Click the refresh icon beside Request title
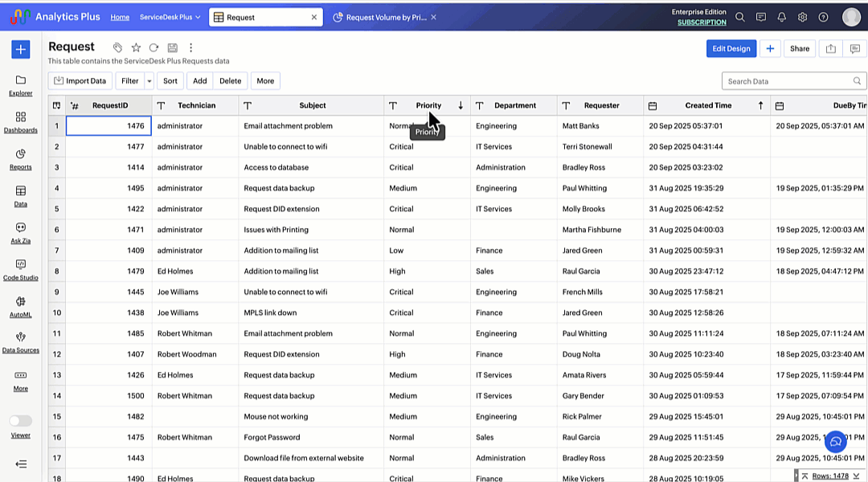Image resolution: width=868 pixels, height=482 pixels. click(154, 48)
